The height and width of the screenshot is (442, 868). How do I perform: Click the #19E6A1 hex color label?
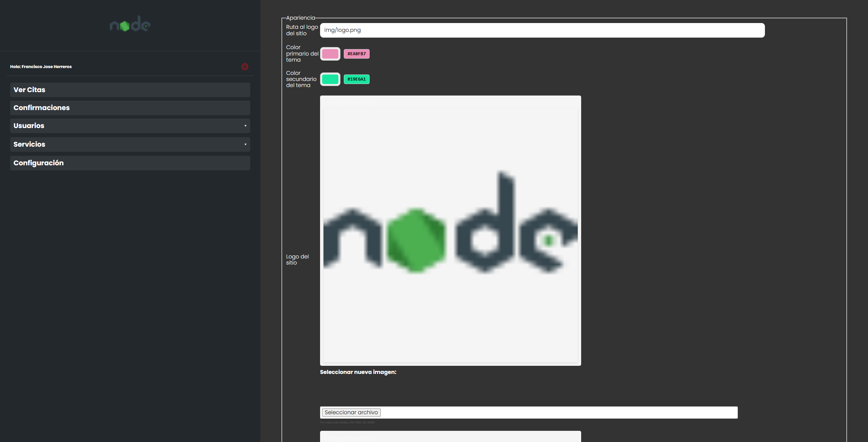(x=357, y=79)
